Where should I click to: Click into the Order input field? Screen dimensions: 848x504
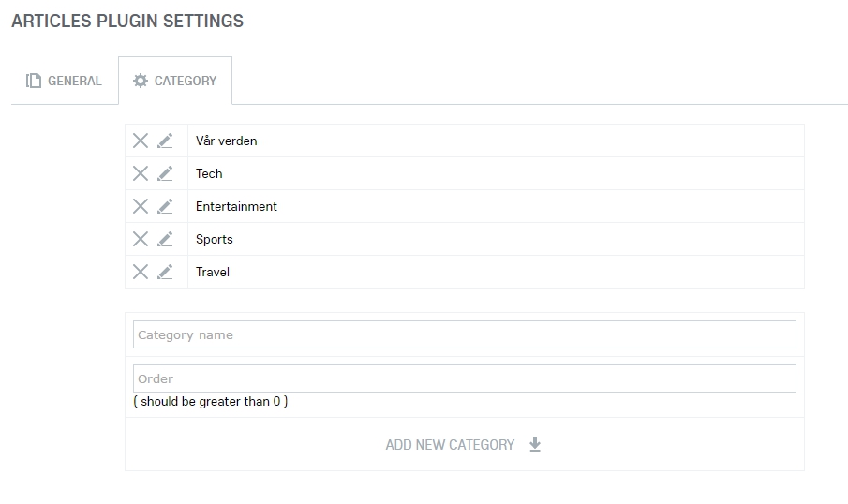(x=464, y=378)
